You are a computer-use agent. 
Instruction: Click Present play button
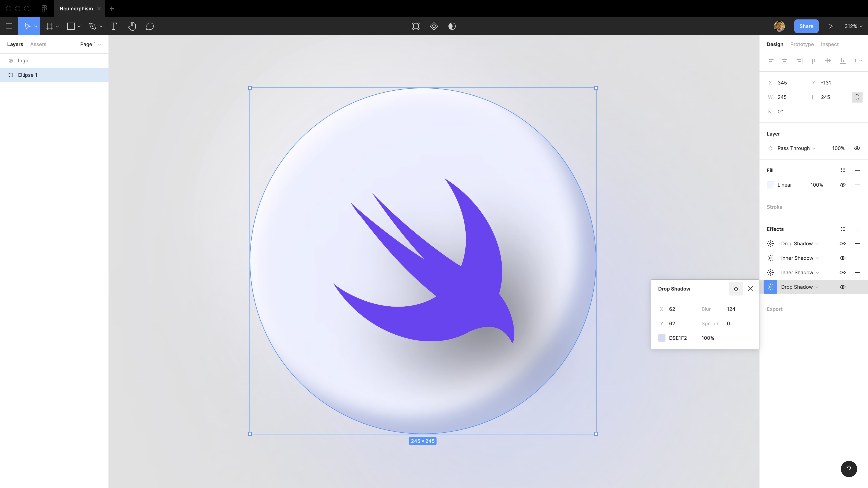pos(830,26)
